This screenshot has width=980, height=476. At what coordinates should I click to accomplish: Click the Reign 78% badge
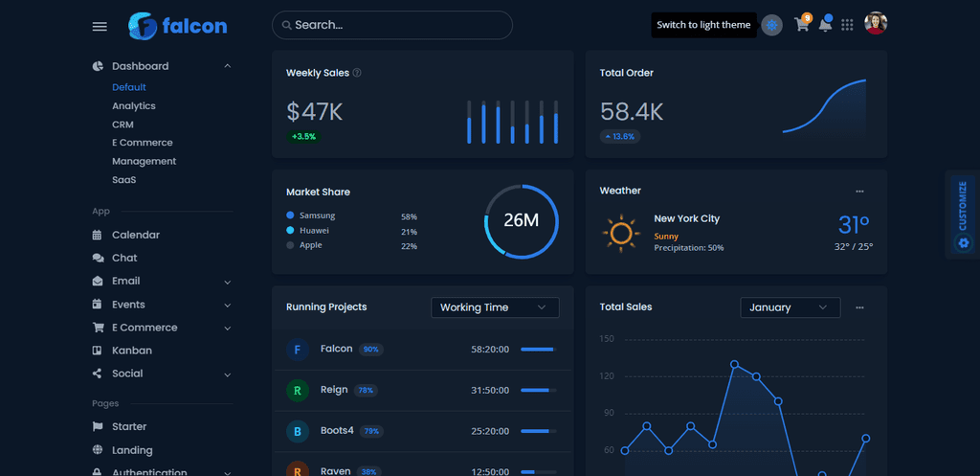coord(366,391)
